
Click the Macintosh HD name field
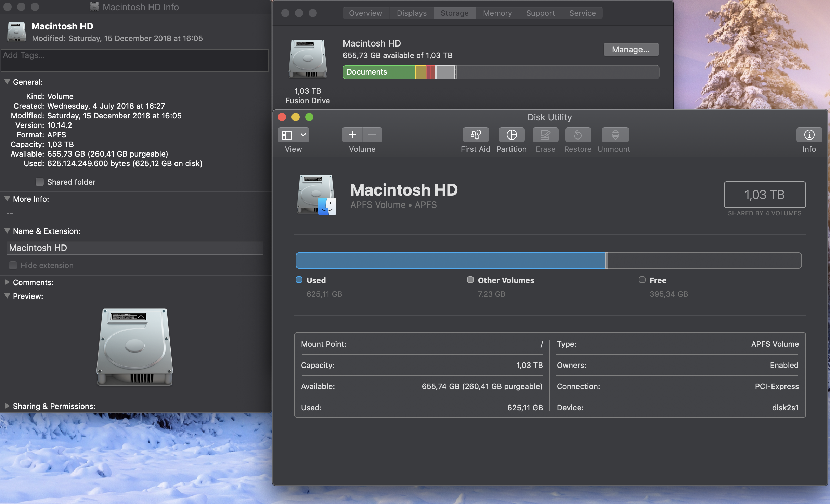coord(135,248)
